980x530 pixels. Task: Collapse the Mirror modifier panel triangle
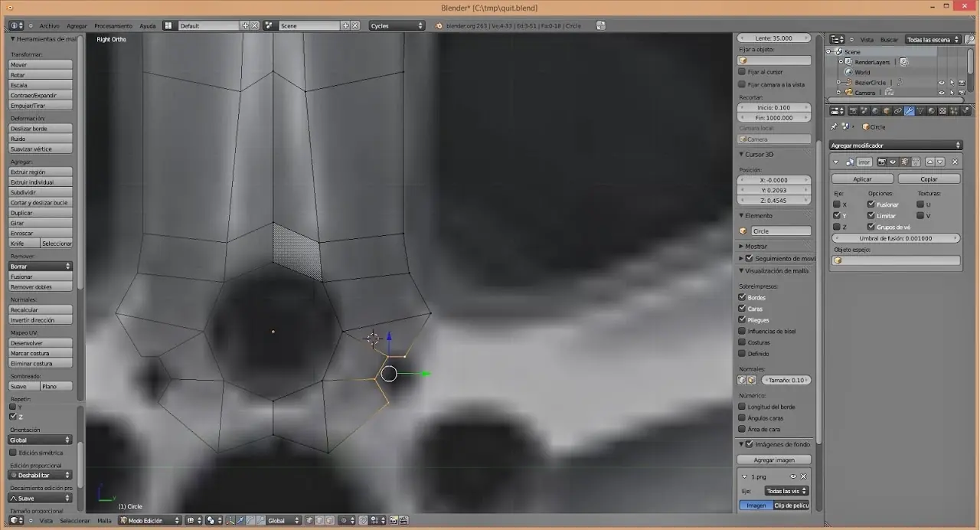pyautogui.click(x=836, y=162)
